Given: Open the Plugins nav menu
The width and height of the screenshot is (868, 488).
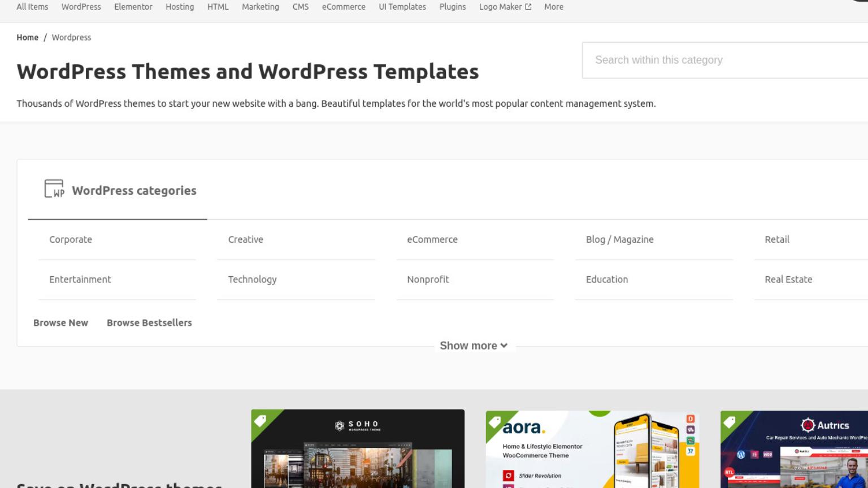Looking at the screenshot, I should [453, 7].
